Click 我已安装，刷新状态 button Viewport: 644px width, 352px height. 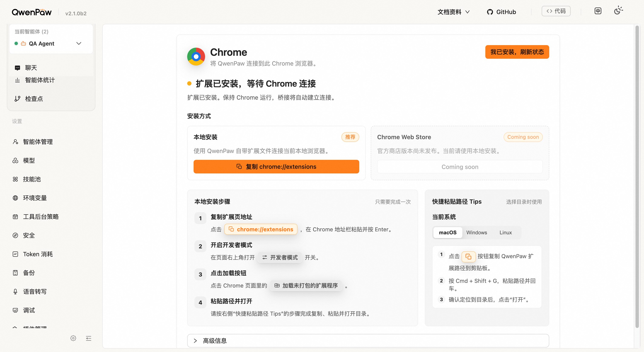point(517,52)
